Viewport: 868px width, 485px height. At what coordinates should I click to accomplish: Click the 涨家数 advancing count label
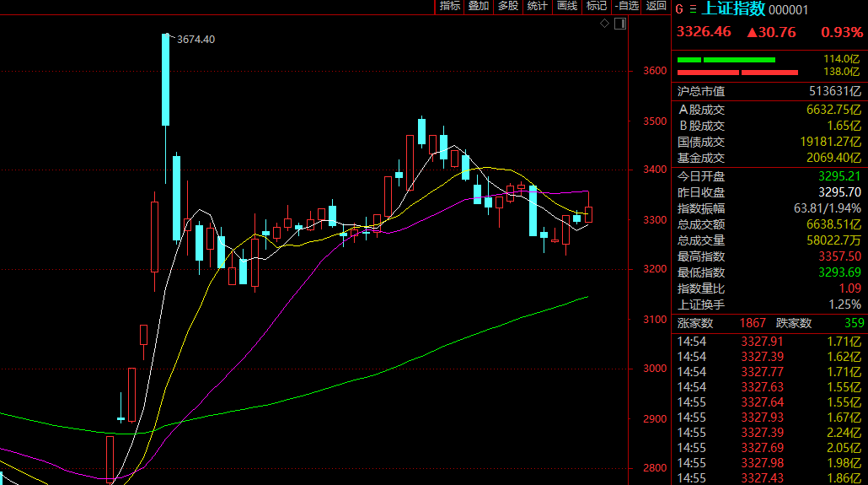(695, 323)
